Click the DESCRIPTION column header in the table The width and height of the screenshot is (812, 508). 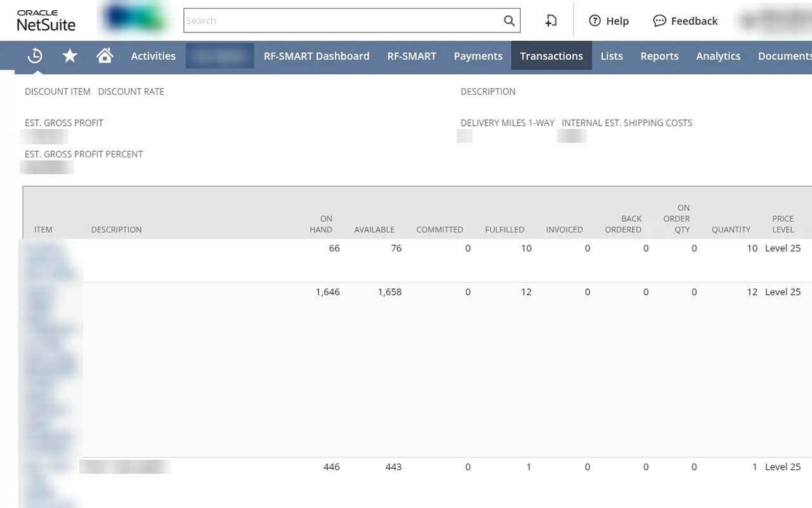[x=116, y=229]
